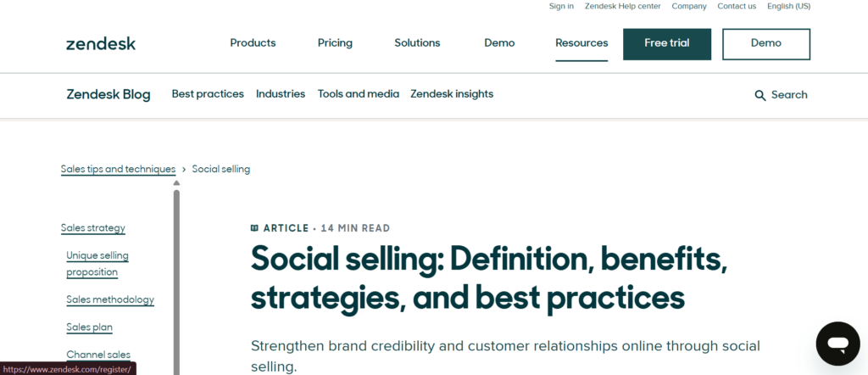Open the Products menu
Image resolution: width=868 pixels, height=375 pixels.
coord(253,43)
